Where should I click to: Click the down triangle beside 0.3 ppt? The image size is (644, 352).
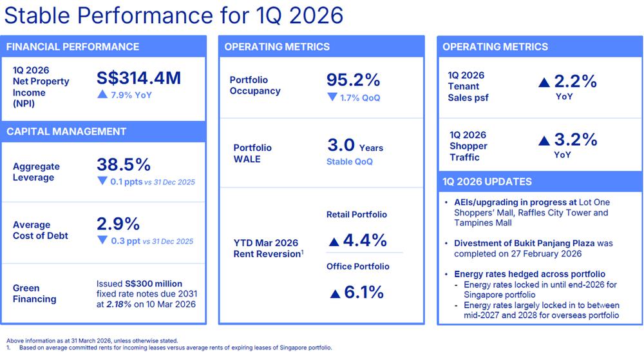click(x=102, y=240)
